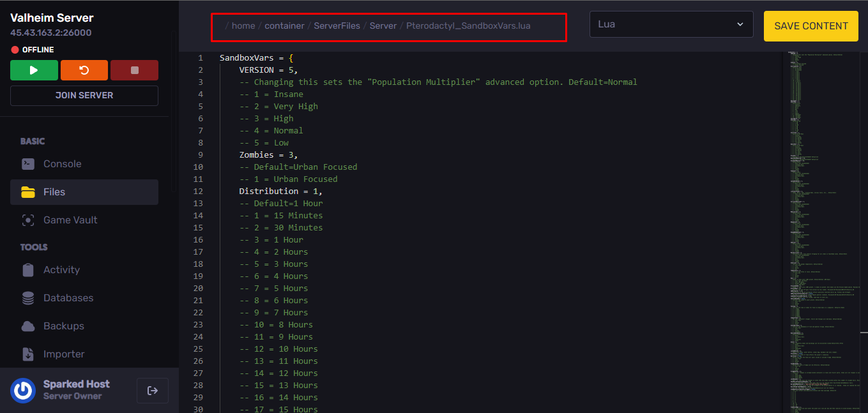This screenshot has height=413, width=868.
Task: Go to home in the file path
Action: point(243,26)
